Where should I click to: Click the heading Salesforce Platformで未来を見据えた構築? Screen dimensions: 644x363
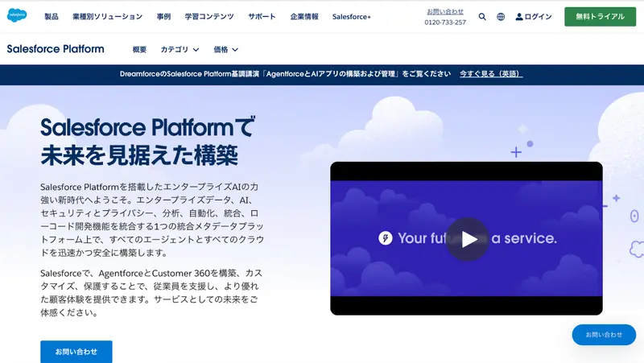click(148, 142)
